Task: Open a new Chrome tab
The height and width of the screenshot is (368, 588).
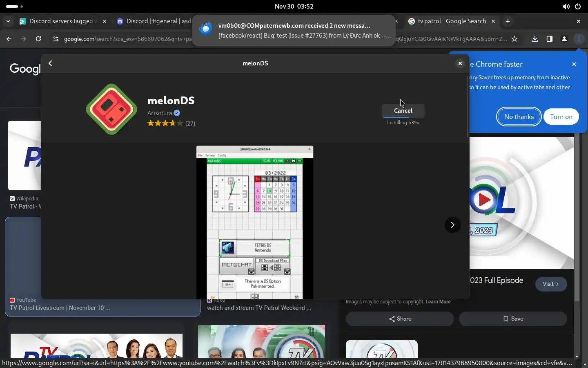Action: tap(508, 21)
